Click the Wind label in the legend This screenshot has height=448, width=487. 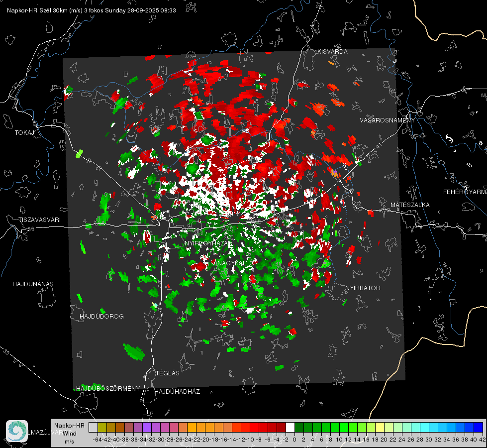click(69, 434)
